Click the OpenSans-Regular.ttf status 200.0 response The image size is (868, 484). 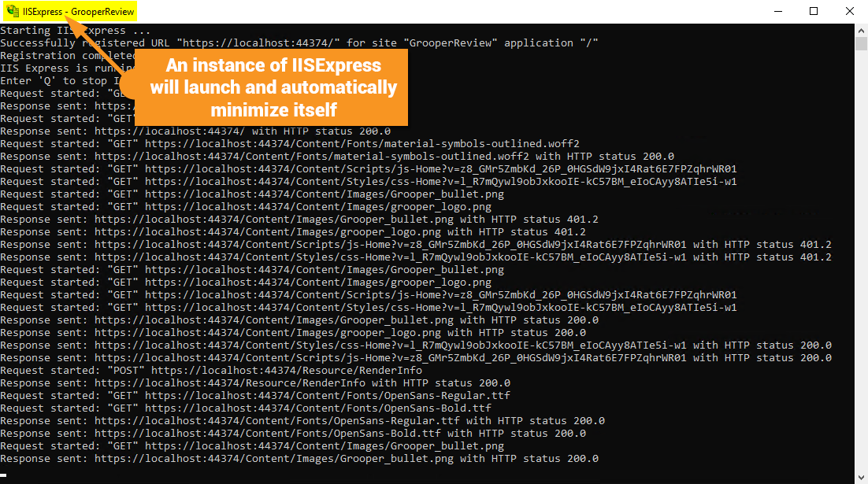pyautogui.click(x=302, y=421)
